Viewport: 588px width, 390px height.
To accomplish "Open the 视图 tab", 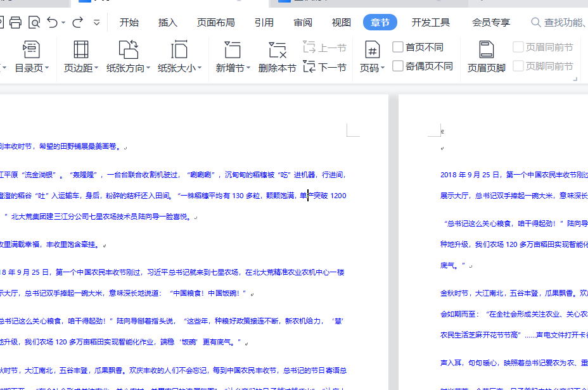I will (x=342, y=23).
